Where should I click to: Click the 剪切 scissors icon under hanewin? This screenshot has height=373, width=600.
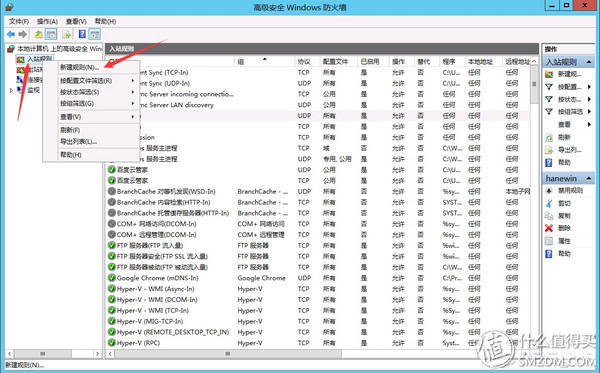click(549, 203)
